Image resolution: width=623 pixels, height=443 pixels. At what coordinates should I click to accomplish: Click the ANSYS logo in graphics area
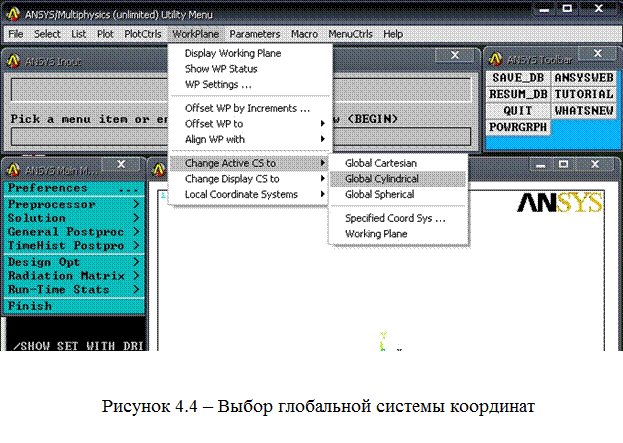click(x=560, y=203)
